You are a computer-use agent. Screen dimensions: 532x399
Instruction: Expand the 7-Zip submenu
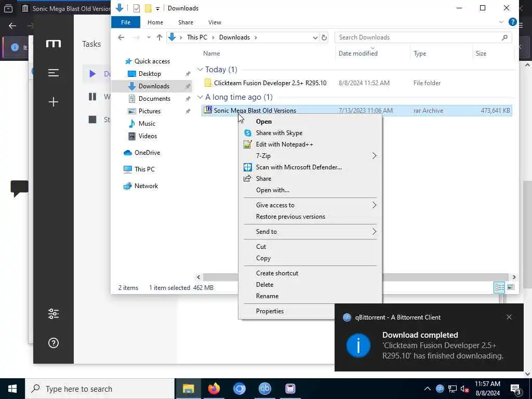point(310,156)
